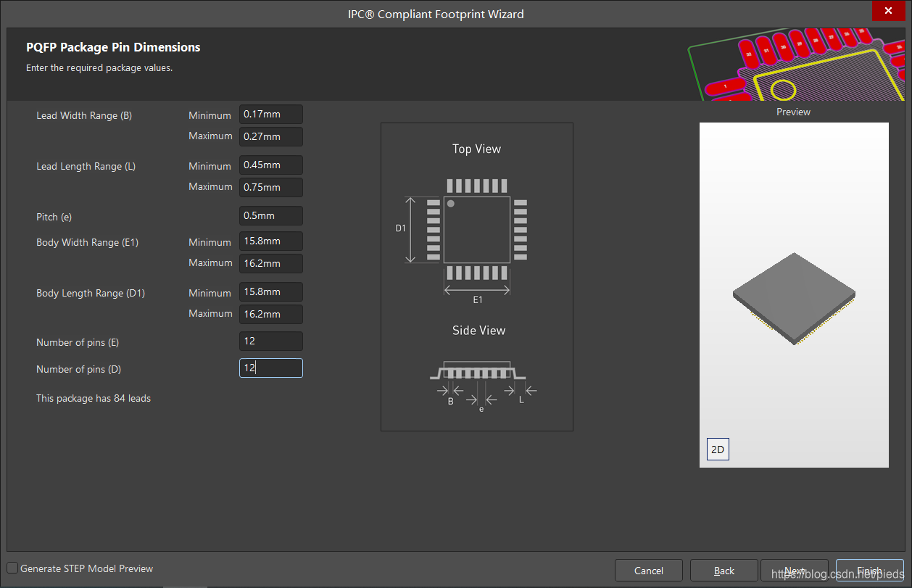Screen dimensions: 912x588
Task: Edit Lead Width minimum field
Action: point(270,115)
